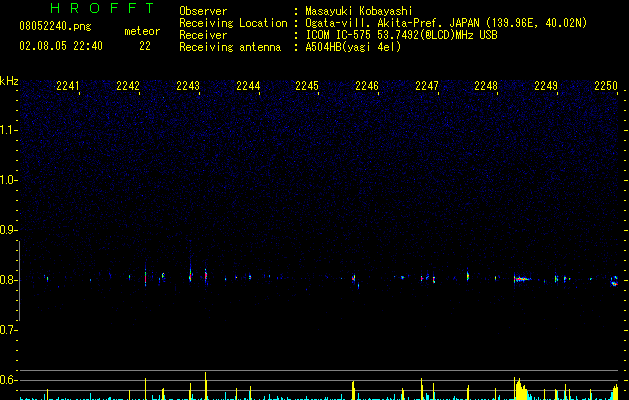Click the 1.0 kHz axis label
Viewport: 629px width, 400px height.
click(8, 180)
